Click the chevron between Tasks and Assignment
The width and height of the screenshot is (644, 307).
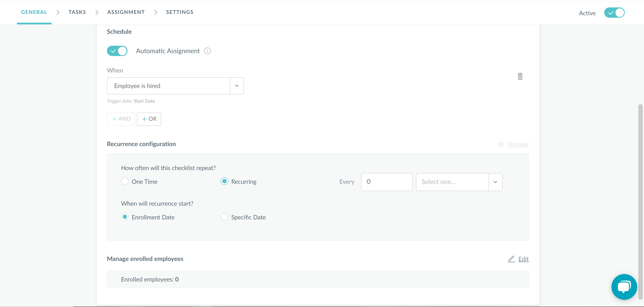[97, 12]
